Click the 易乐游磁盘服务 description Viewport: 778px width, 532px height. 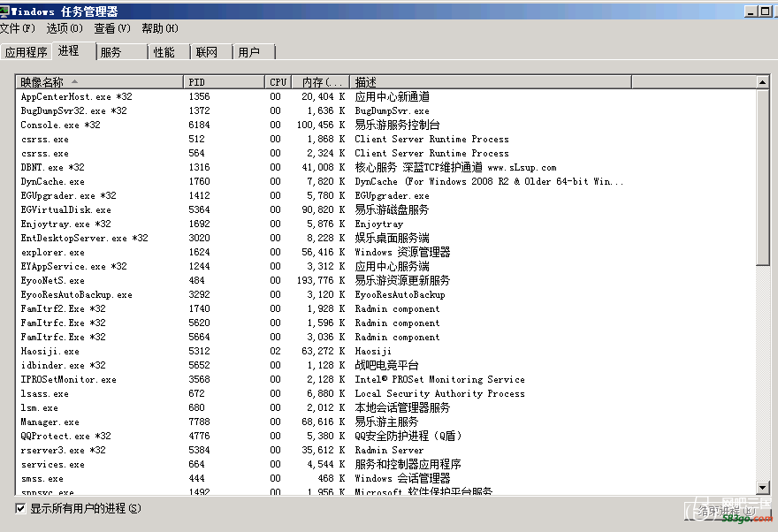pos(392,209)
